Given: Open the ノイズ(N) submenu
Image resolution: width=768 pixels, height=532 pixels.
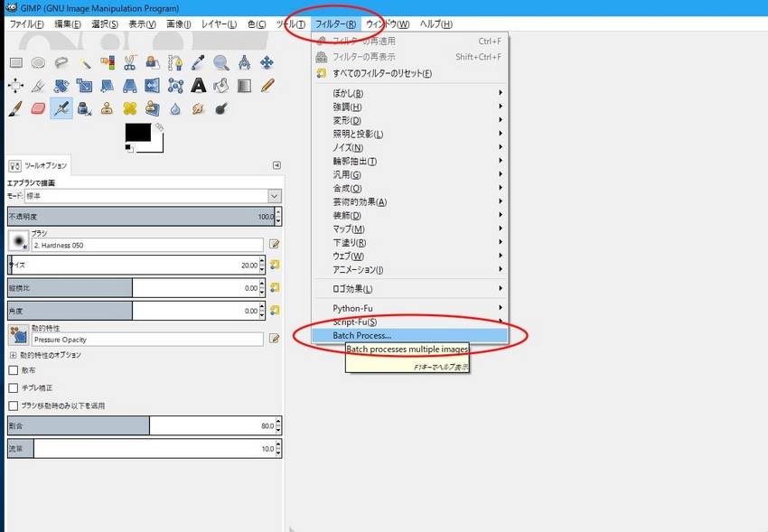Looking at the screenshot, I should pos(410,147).
